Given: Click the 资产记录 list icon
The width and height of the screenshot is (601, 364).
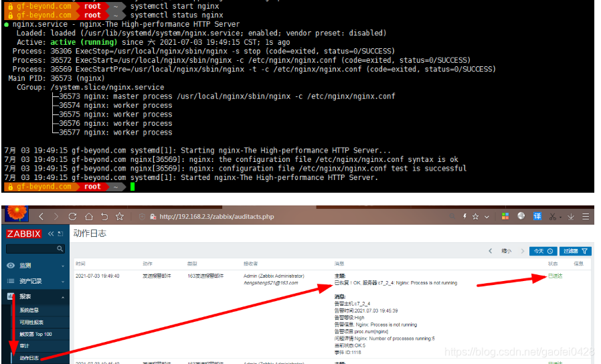Looking at the screenshot, I should 11,281.
